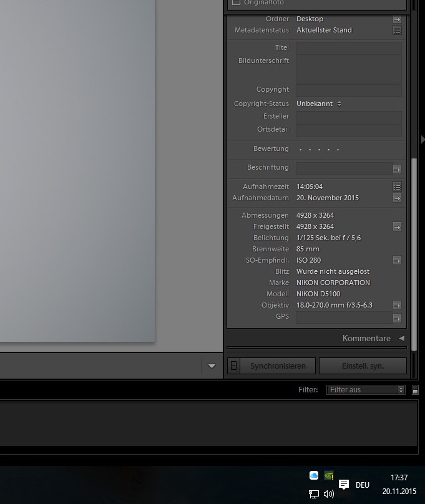Click the photo preview image
Viewport: 425px width, 504px height.
click(77, 170)
